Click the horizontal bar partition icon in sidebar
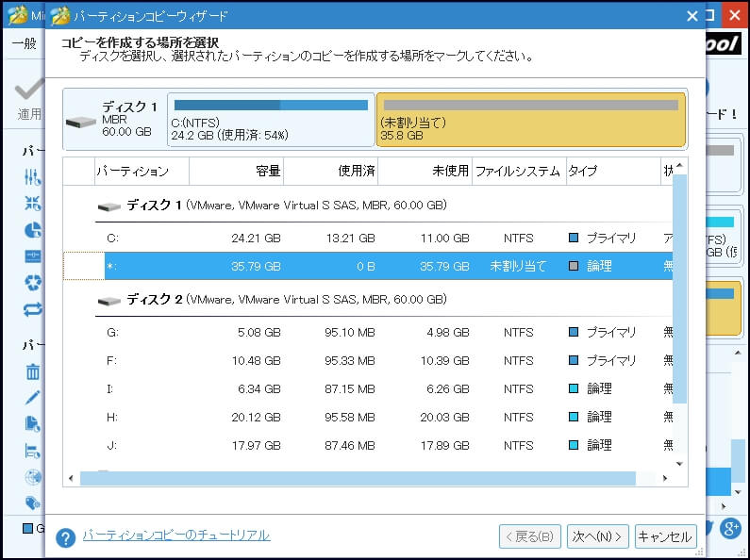The height and width of the screenshot is (560, 750). (33, 256)
